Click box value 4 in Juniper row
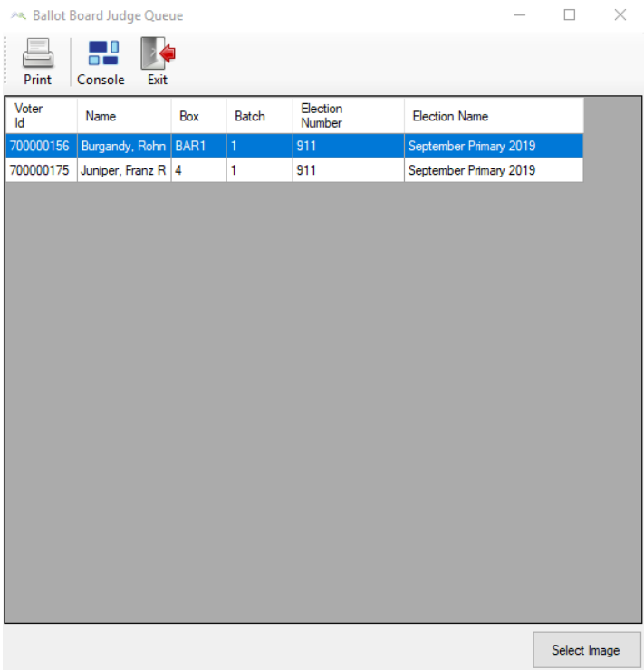The width and height of the screenshot is (644, 670). pos(198,170)
